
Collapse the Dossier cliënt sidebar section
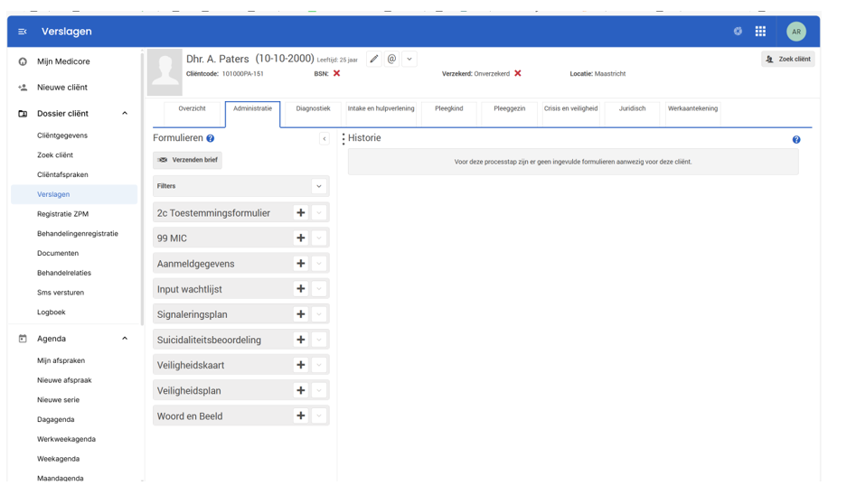click(125, 114)
